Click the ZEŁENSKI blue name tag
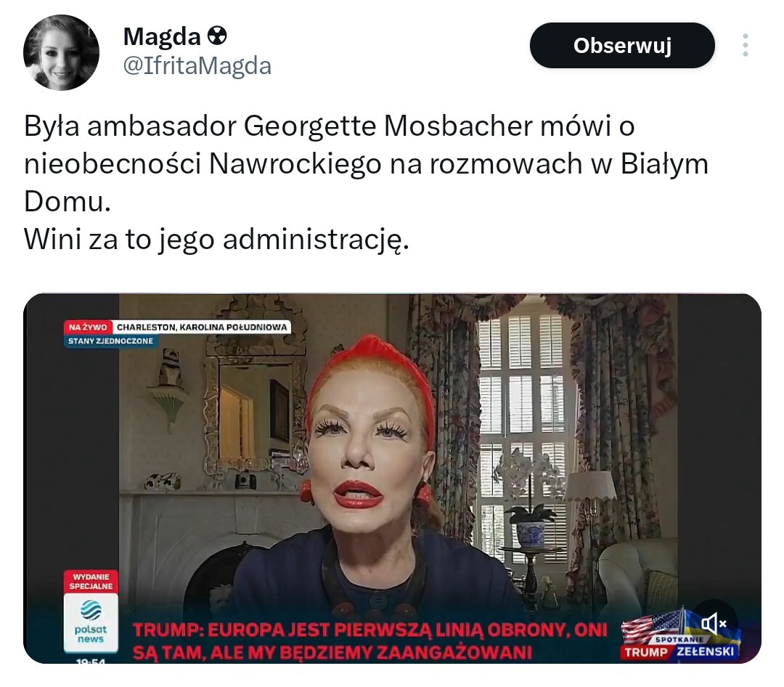This screenshot has height=687, width=784. pos(705,651)
